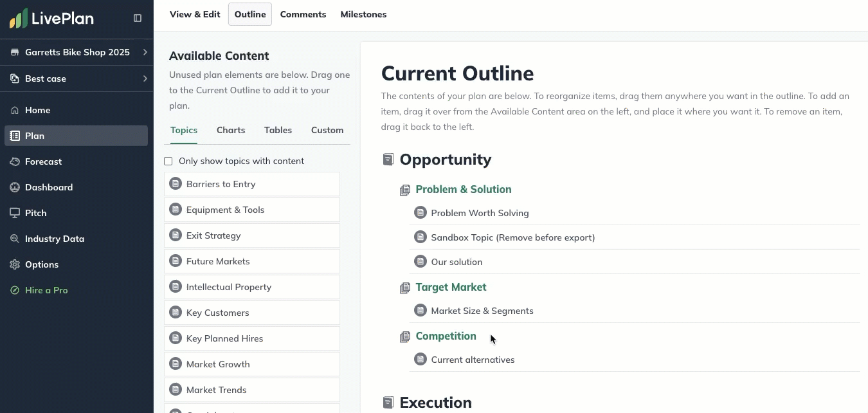Open the Milestones tab
Image resolution: width=868 pixels, height=413 pixels.
pyautogui.click(x=363, y=14)
